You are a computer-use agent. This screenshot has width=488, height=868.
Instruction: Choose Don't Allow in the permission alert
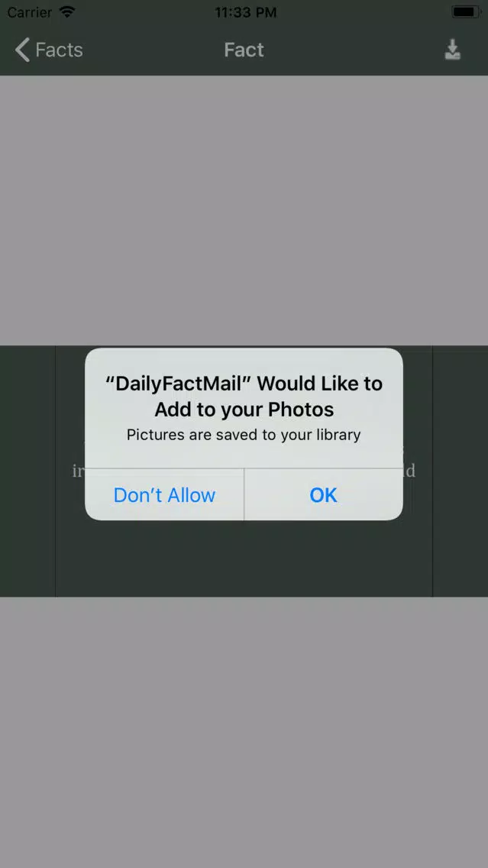164,494
